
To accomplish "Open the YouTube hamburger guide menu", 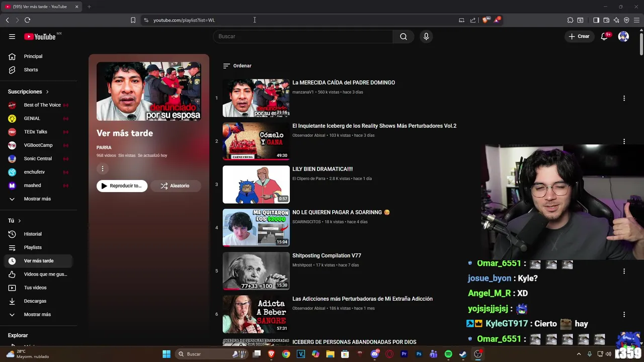I will click(x=12, y=36).
